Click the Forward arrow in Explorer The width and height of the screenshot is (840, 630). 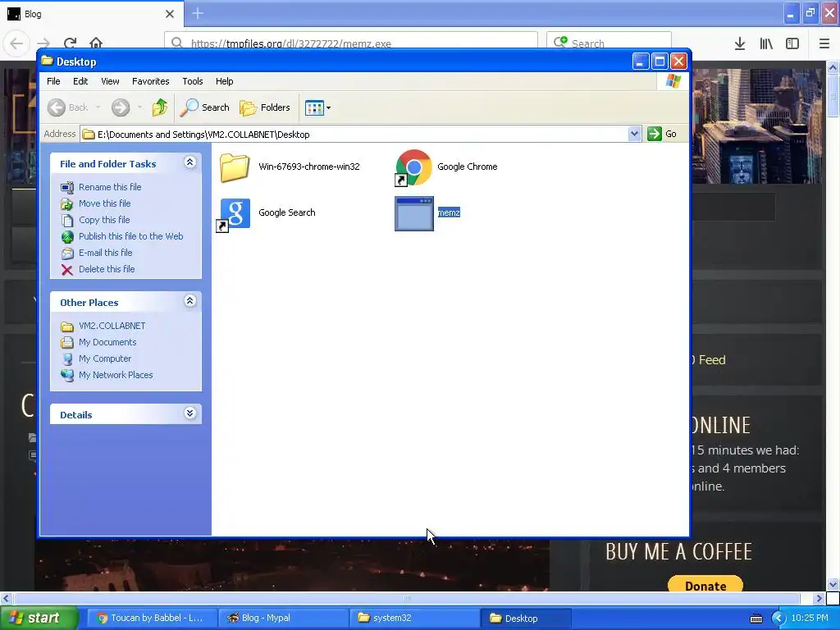(121, 107)
